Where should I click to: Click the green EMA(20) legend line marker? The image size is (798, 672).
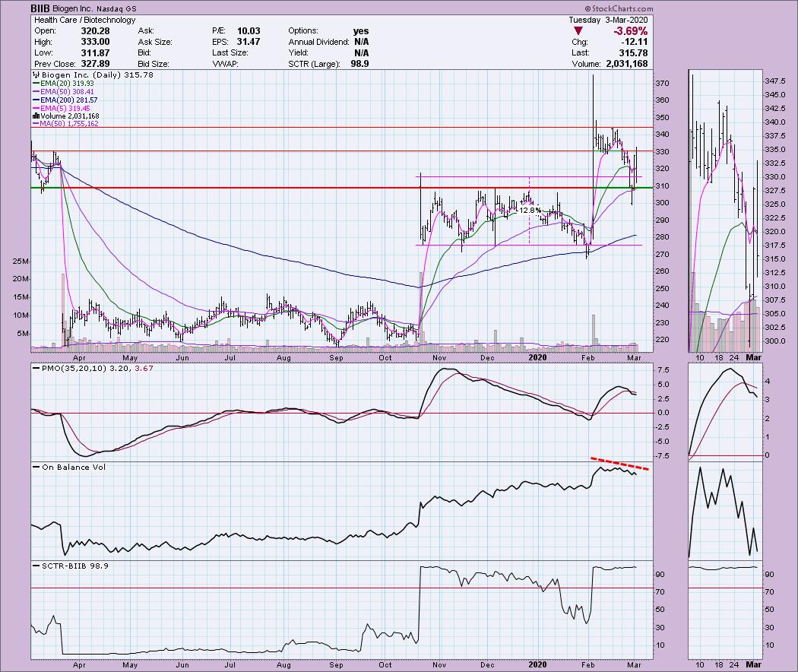(36, 84)
